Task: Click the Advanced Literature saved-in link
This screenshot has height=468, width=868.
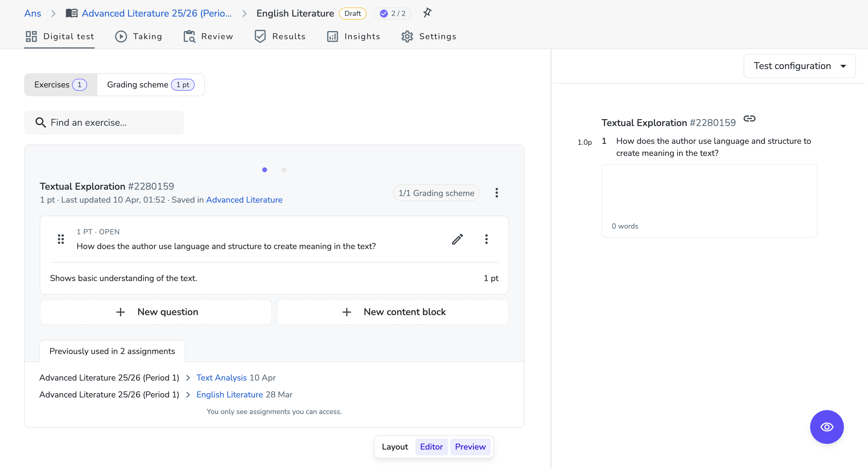Action: click(244, 200)
